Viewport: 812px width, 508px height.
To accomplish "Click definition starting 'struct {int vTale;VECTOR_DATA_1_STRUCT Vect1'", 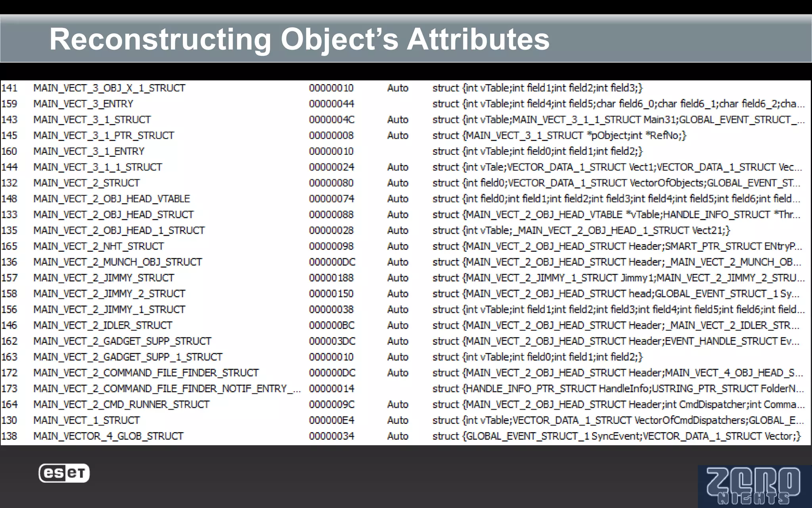I will click(618, 167).
